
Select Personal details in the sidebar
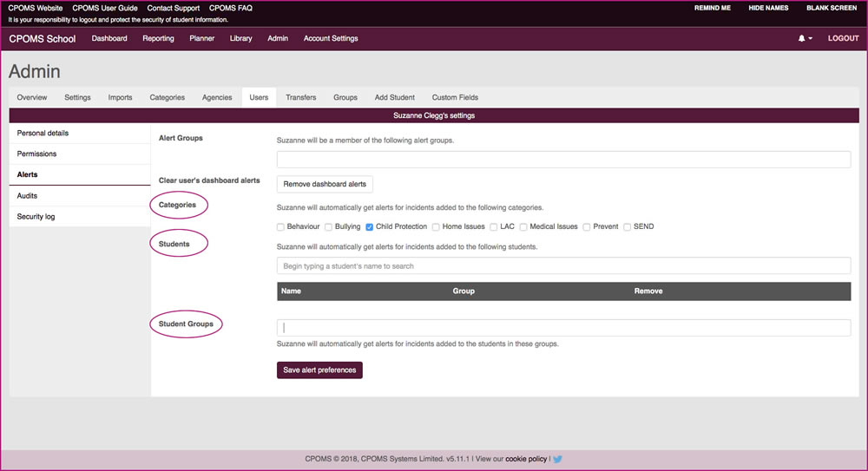tap(80, 134)
